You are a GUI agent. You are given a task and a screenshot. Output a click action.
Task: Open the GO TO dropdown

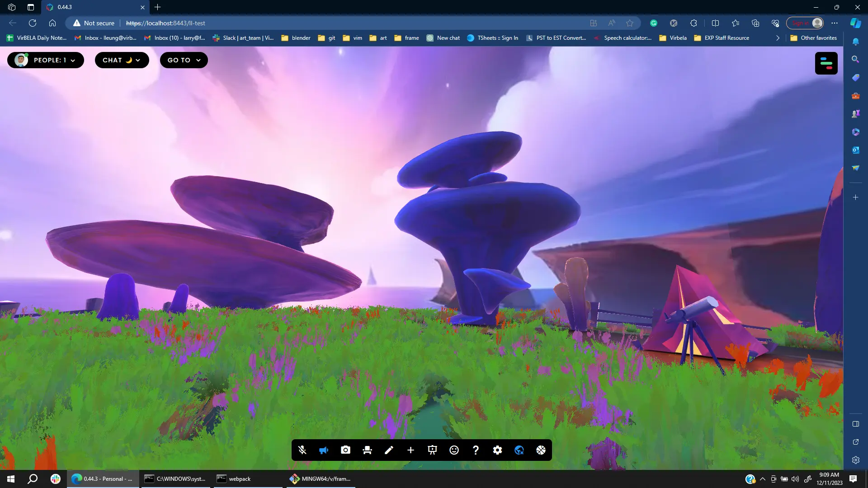click(184, 60)
